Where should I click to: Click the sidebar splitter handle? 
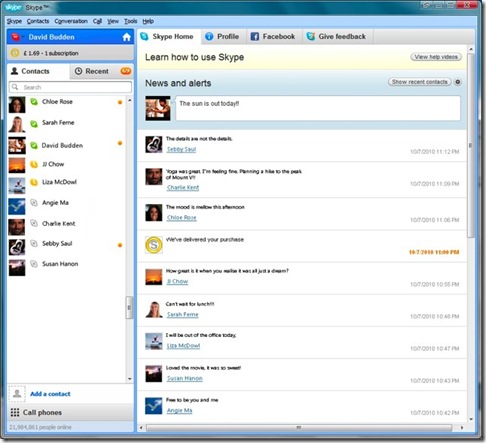129,308
